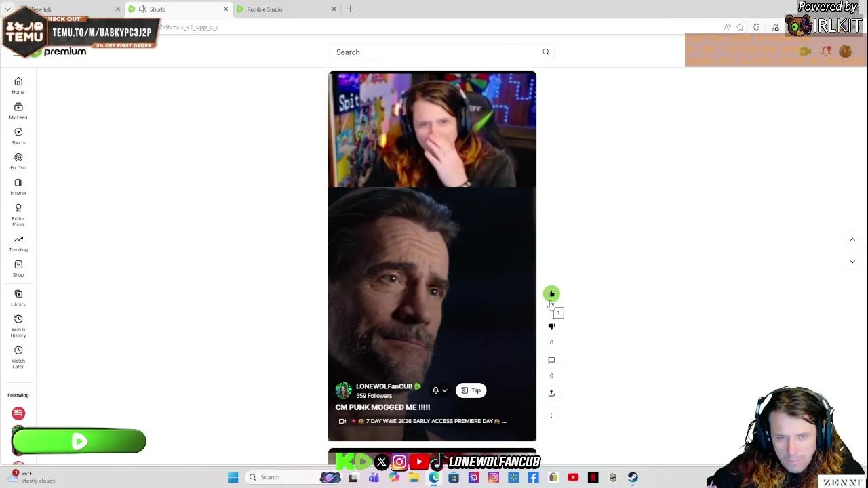868x488 pixels.
Task: Open notification bell dropdown for LONEWOLFanCUB
Action: point(439,390)
